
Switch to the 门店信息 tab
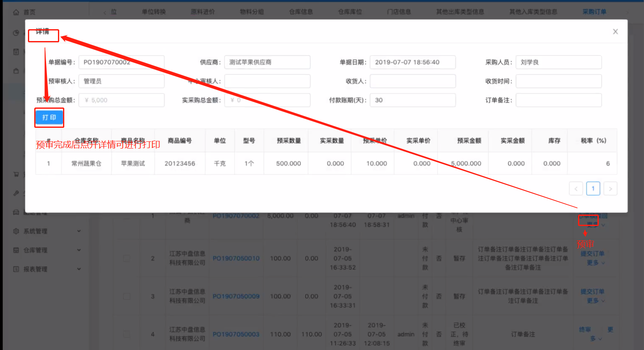coord(399,12)
